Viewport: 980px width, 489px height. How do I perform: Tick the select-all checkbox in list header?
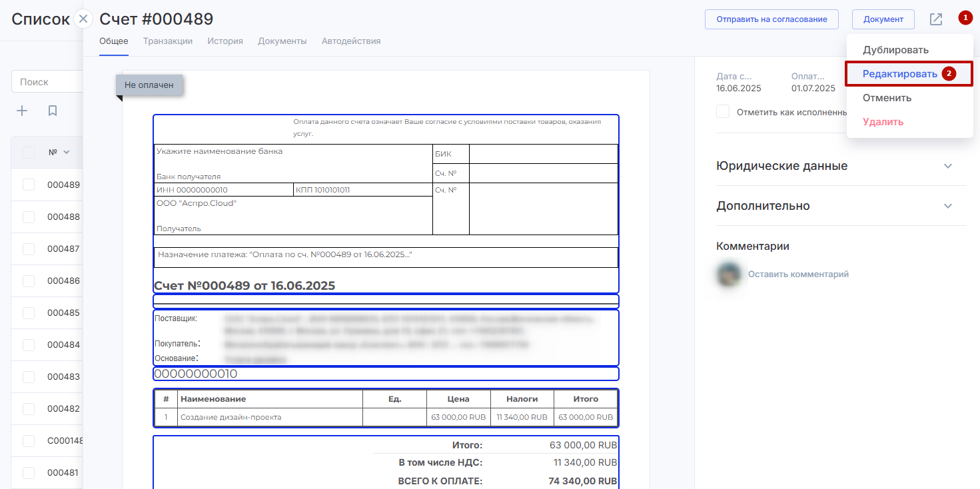tap(29, 153)
